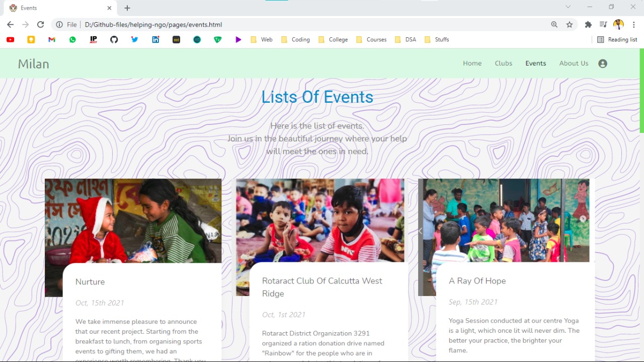
Task: Navigate to the About Us page
Action: point(574,63)
